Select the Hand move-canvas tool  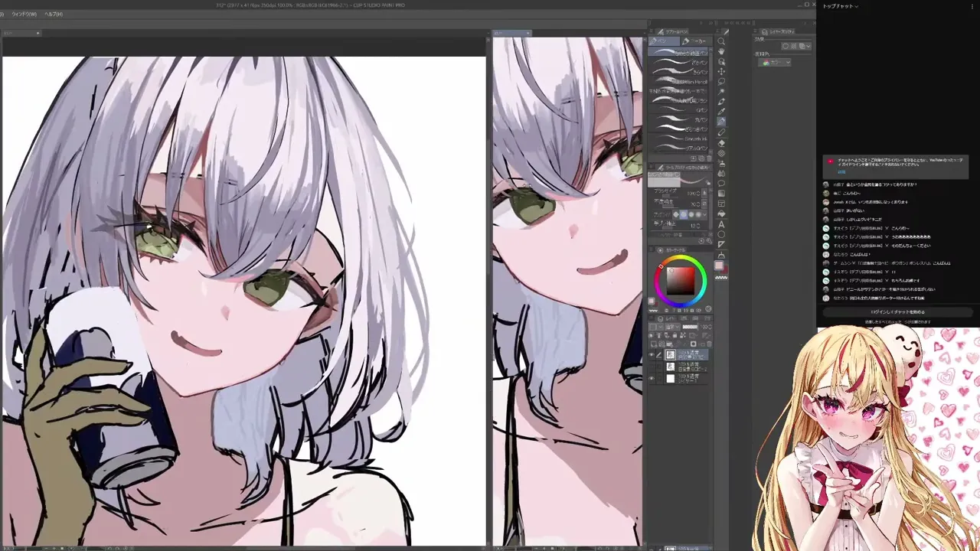pos(721,51)
